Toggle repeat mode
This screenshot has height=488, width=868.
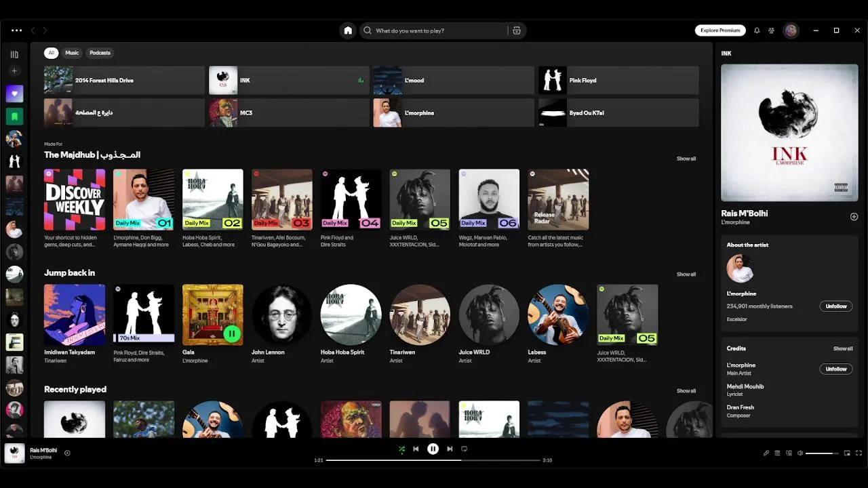465,449
